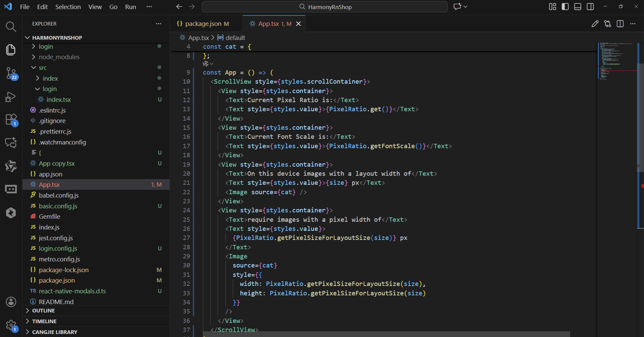
Task: Click Split Editor Right icon
Action: pyautogui.click(x=620, y=24)
